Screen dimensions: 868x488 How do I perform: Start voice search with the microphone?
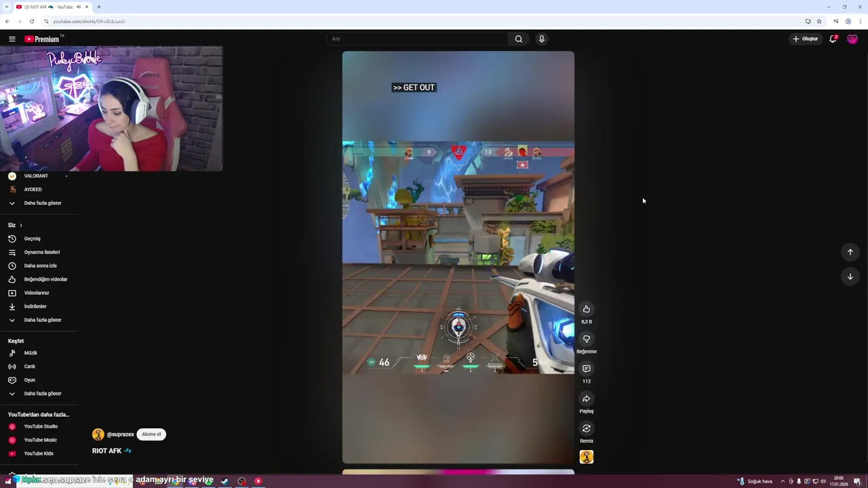(x=541, y=39)
